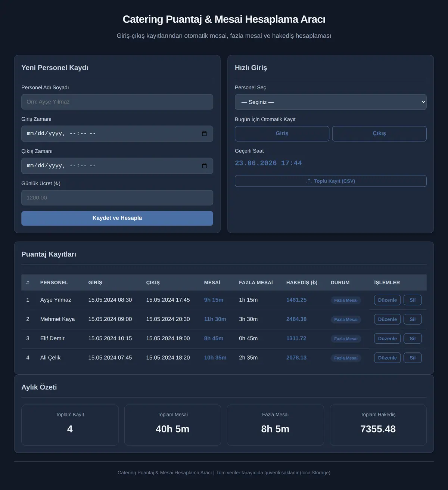Click the Toplam Mesai total 40h 5m

172,429
